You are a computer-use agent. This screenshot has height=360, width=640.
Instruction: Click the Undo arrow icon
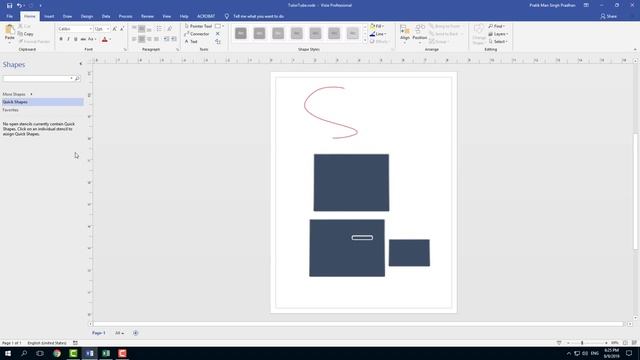[19, 5]
